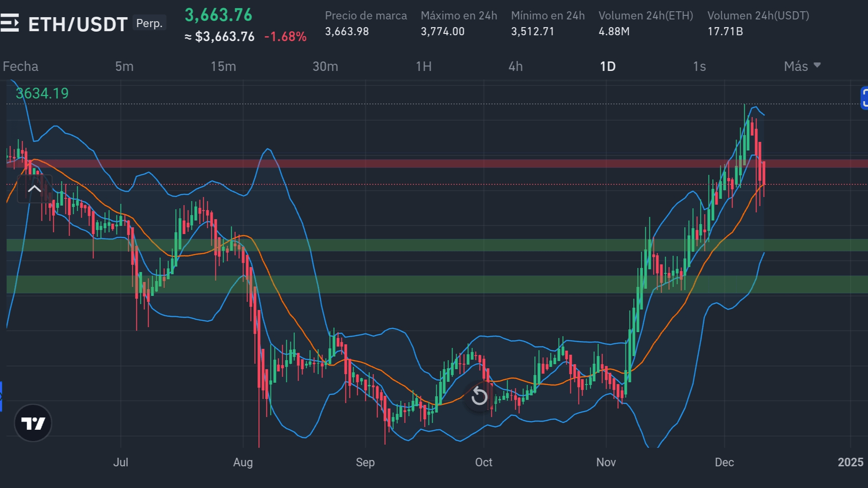Image resolution: width=868 pixels, height=488 pixels.
Task: Click the TradingView logo badge
Action: (33, 423)
